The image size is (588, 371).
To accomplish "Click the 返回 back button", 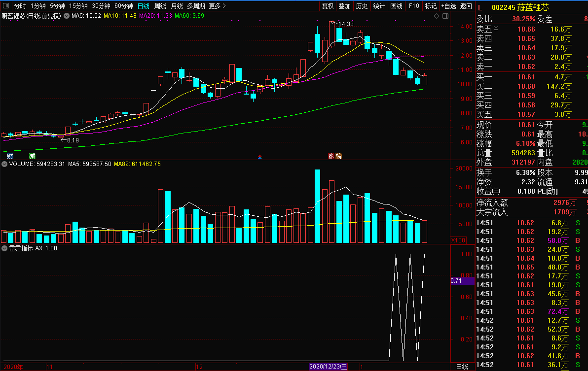I will 466,6.
